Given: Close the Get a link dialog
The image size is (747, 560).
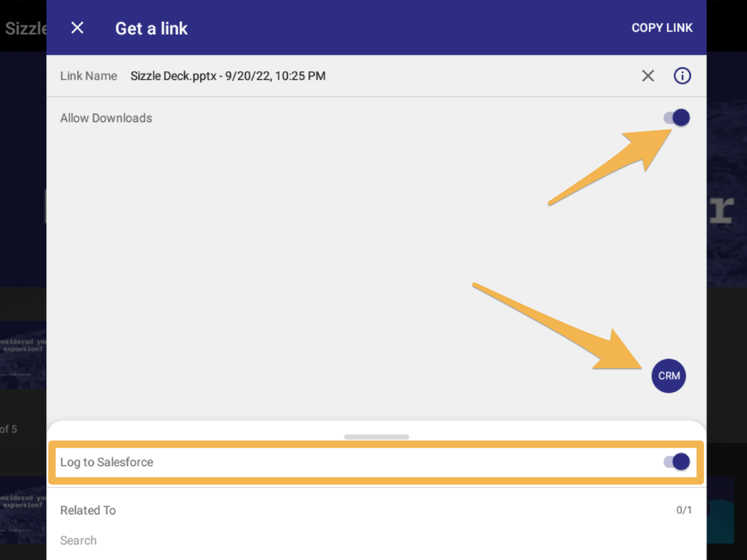Looking at the screenshot, I should 77,28.
